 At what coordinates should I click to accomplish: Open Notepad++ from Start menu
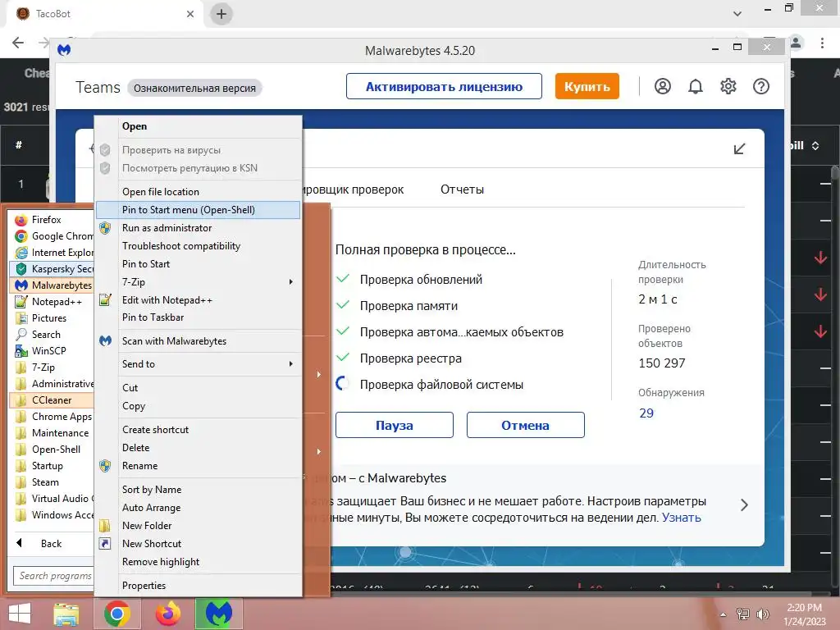click(x=52, y=302)
